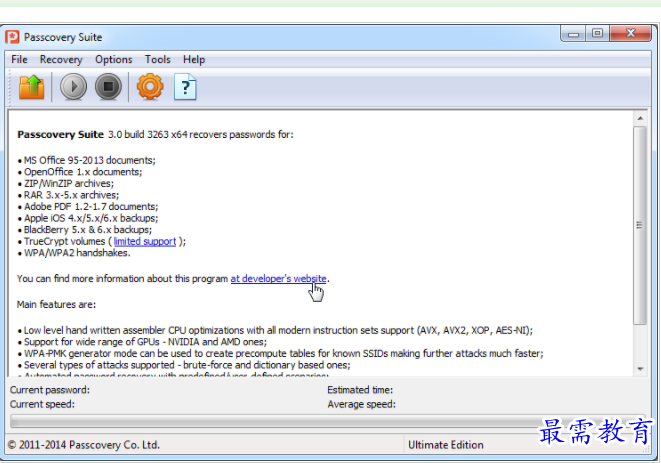The height and width of the screenshot is (463, 661).
Task: Click '© 2011-2014 Passcovery Co. Ltd.' status text
Action: click(x=84, y=445)
